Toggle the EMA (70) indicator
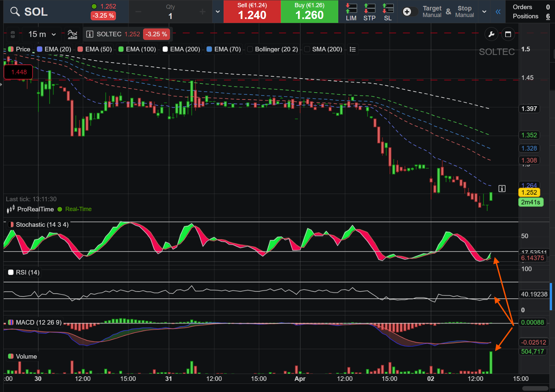The width and height of the screenshot is (555, 392). click(224, 49)
